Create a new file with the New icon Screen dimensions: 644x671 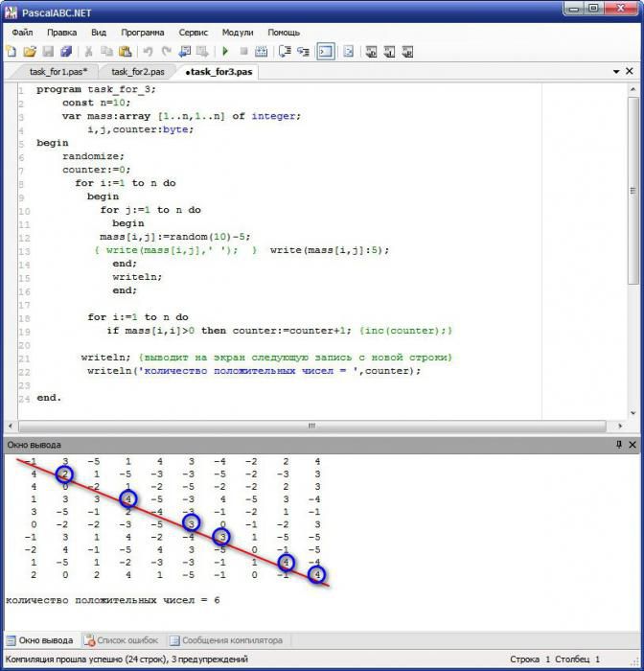click(x=12, y=52)
